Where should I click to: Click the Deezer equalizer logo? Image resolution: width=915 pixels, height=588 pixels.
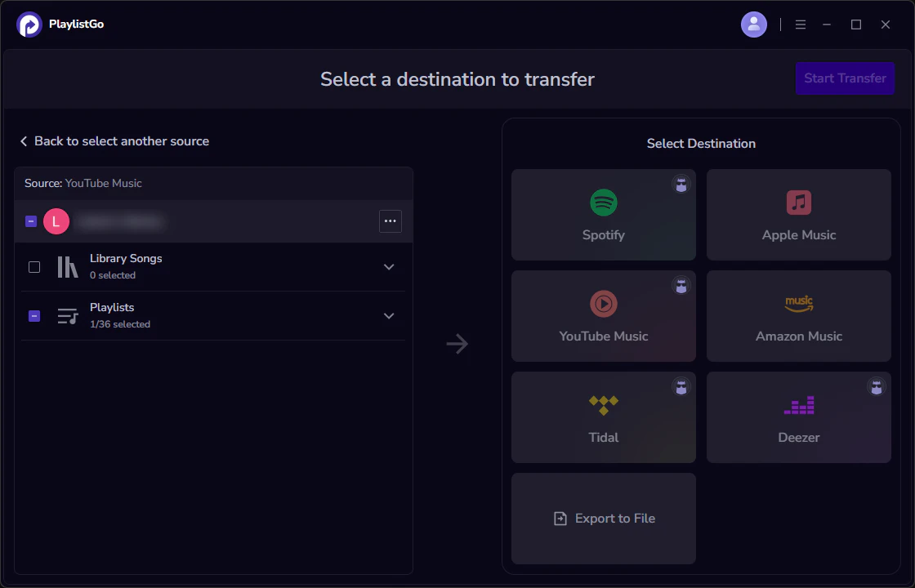798,405
